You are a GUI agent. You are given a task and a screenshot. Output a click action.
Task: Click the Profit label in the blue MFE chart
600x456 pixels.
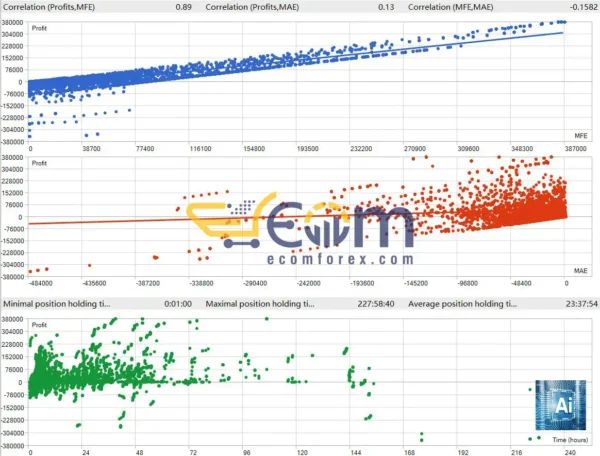click(39, 28)
